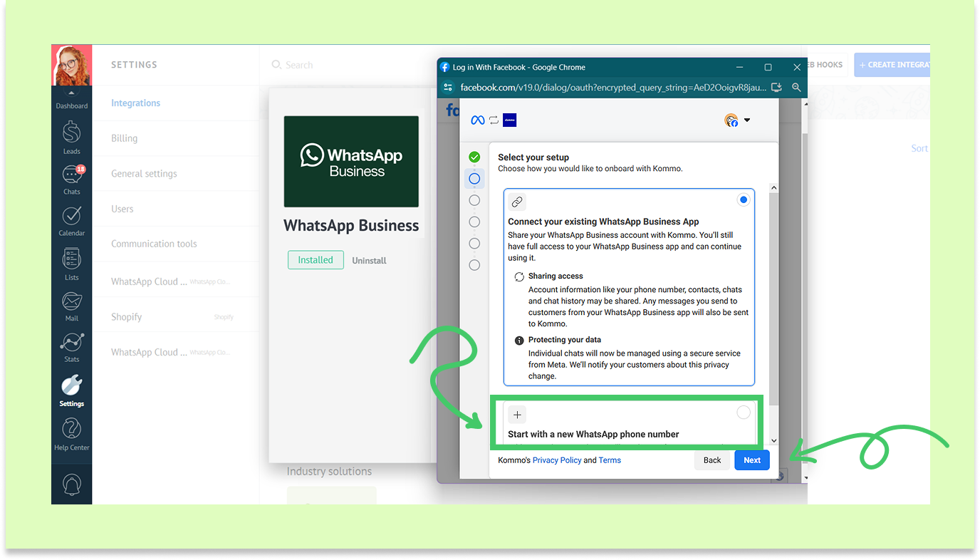Select Start with a new WhatsApp phone number
Viewport: 980px width, 560px height.
tap(744, 413)
